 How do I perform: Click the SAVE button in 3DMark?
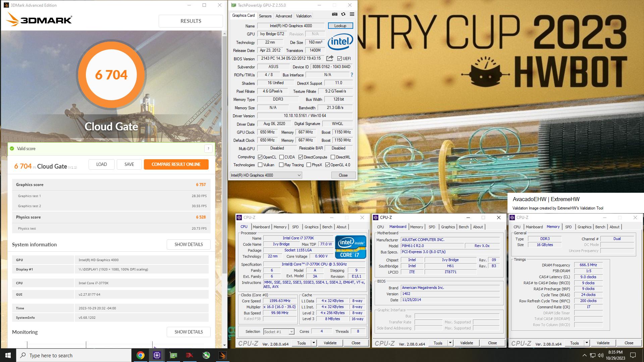pyautogui.click(x=129, y=164)
